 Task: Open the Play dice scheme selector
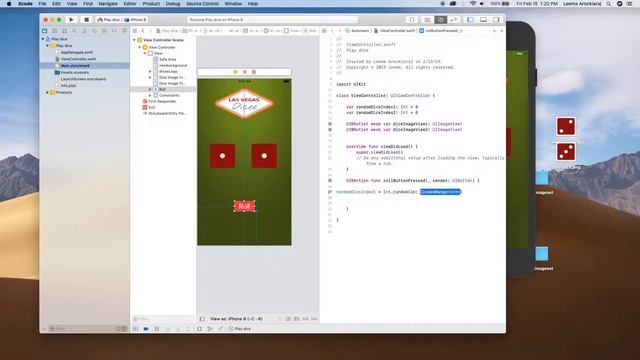click(109, 20)
